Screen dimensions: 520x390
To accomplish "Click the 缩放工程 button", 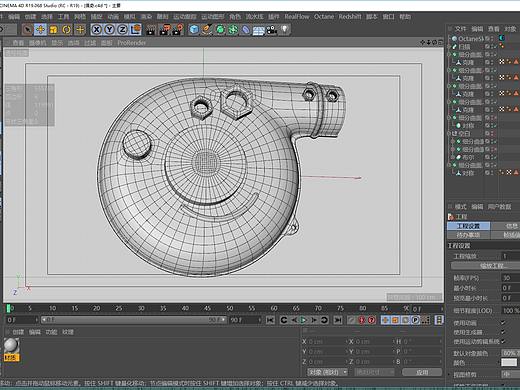I will [485, 266].
